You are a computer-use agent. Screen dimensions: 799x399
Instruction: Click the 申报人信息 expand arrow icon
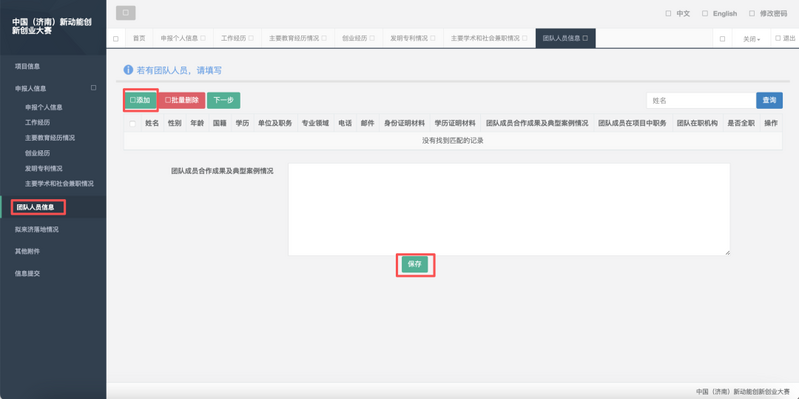(x=93, y=88)
